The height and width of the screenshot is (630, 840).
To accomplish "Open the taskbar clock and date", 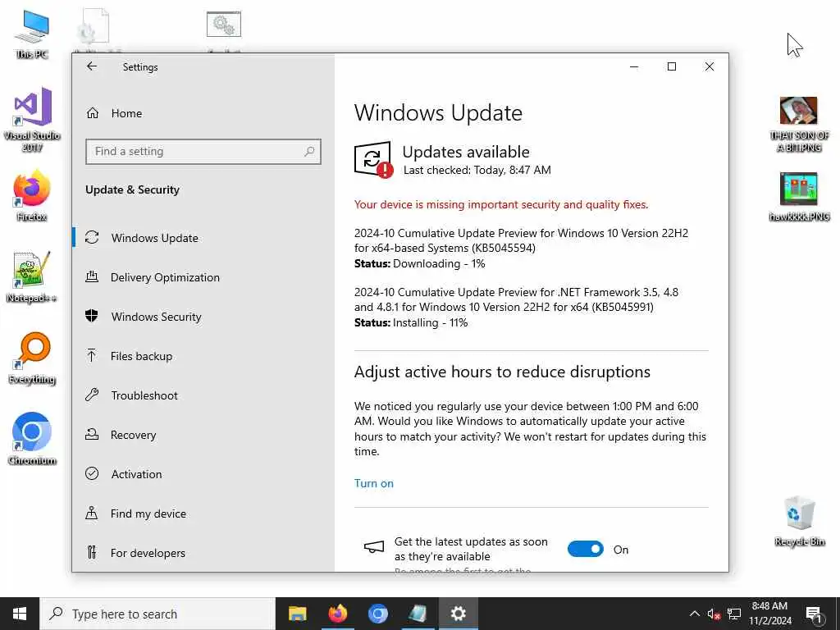I will point(769,614).
